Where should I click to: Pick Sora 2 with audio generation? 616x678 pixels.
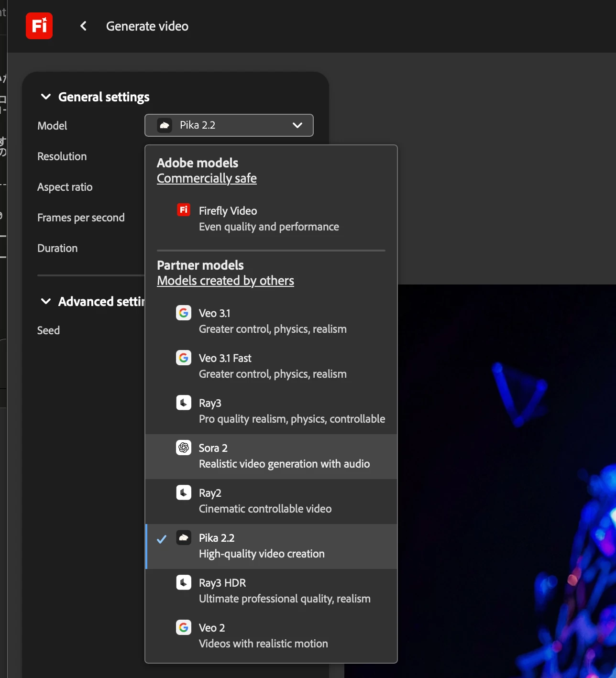tap(271, 457)
